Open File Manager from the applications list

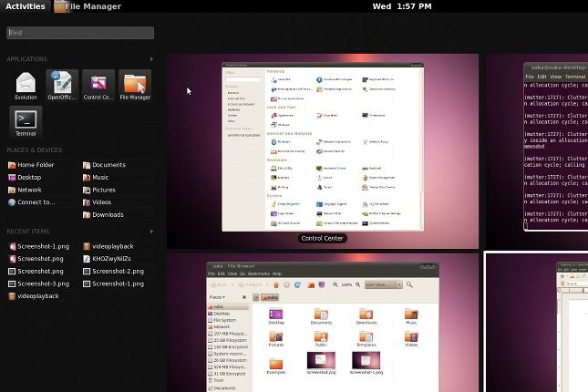(x=134, y=85)
